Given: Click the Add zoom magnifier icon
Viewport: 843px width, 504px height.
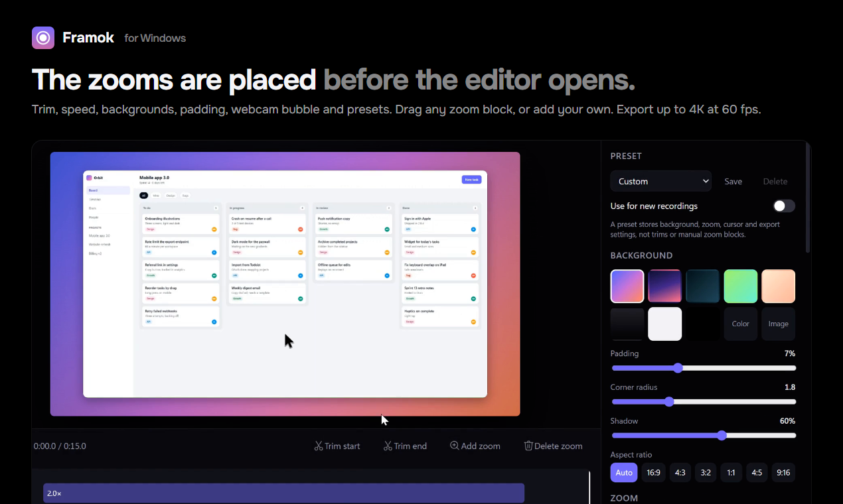Looking at the screenshot, I should [455, 446].
